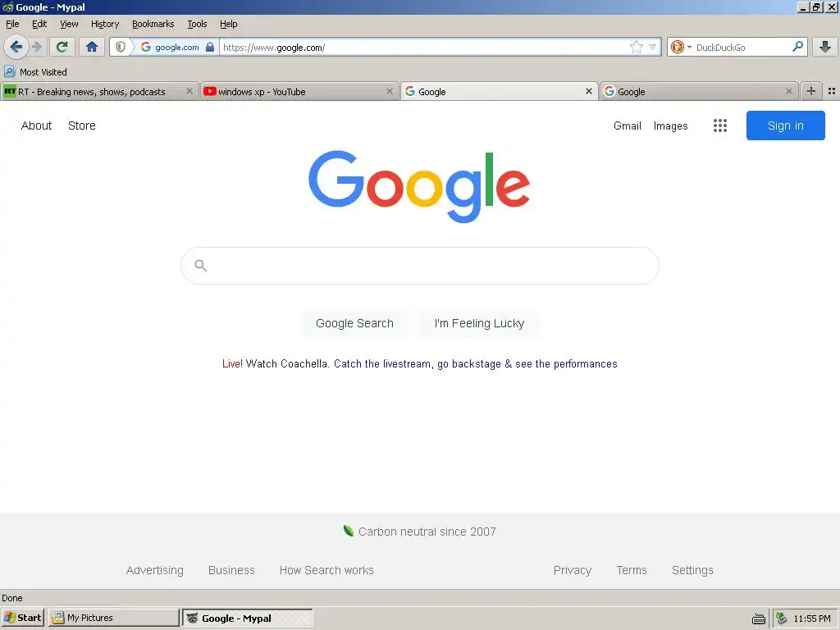Bookmark this page with the star icon
Screen dimensions: 840x630
pyautogui.click(x=636, y=47)
